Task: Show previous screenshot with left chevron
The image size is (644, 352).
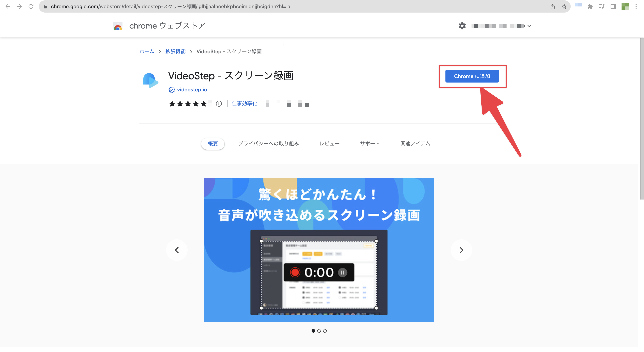Action: click(x=177, y=250)
